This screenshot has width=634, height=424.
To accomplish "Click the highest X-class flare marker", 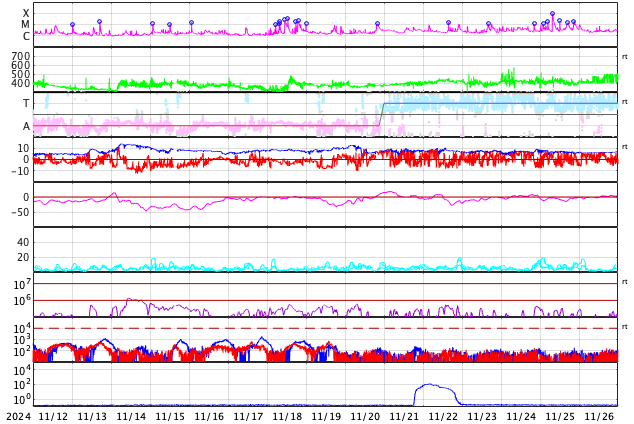I will [552, 14].
